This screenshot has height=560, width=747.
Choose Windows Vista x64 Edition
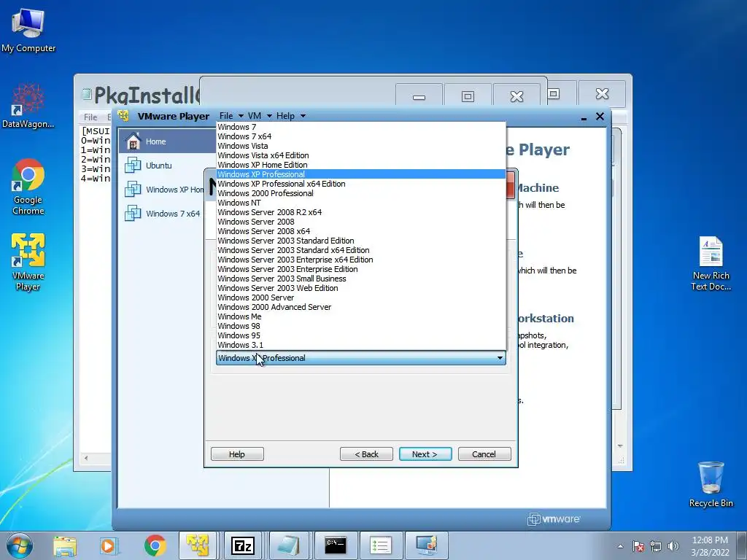coord(360,155)
